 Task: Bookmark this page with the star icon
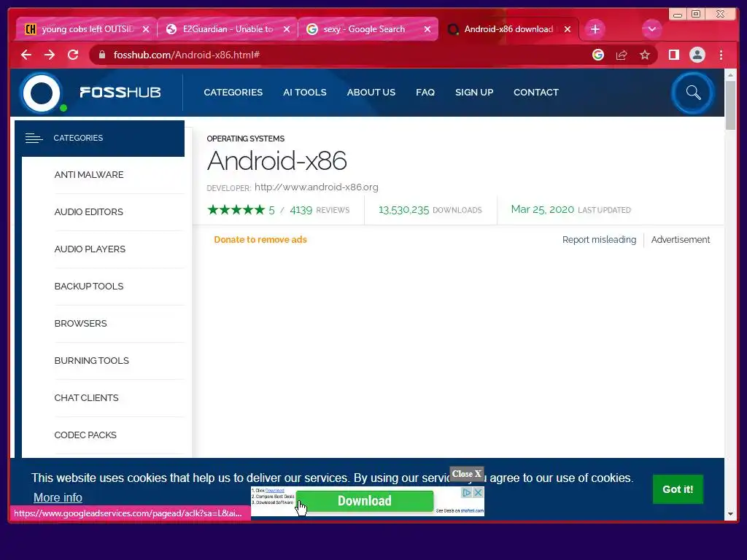(645, 55)
